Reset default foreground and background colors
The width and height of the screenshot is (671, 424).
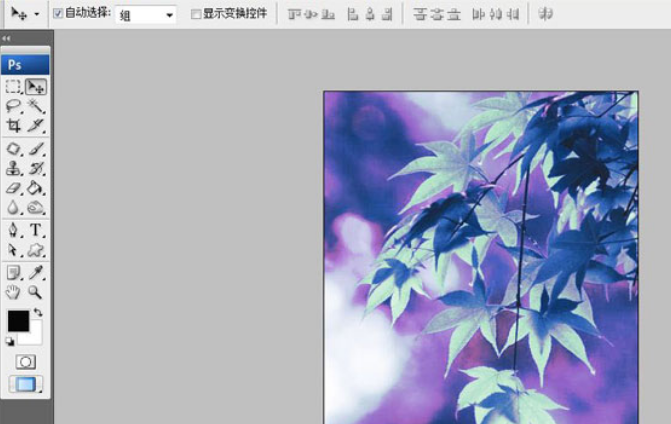point(10,341)
